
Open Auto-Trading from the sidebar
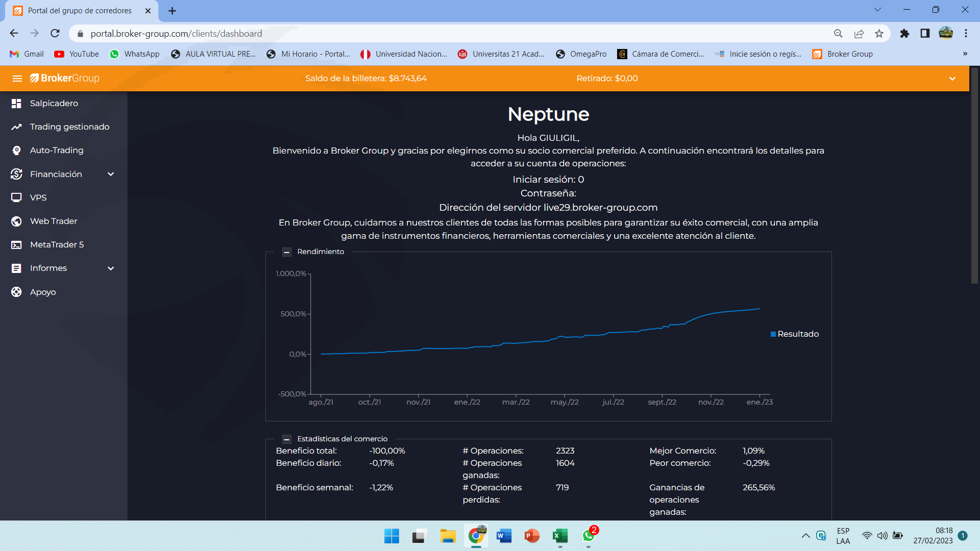point(56,151)
